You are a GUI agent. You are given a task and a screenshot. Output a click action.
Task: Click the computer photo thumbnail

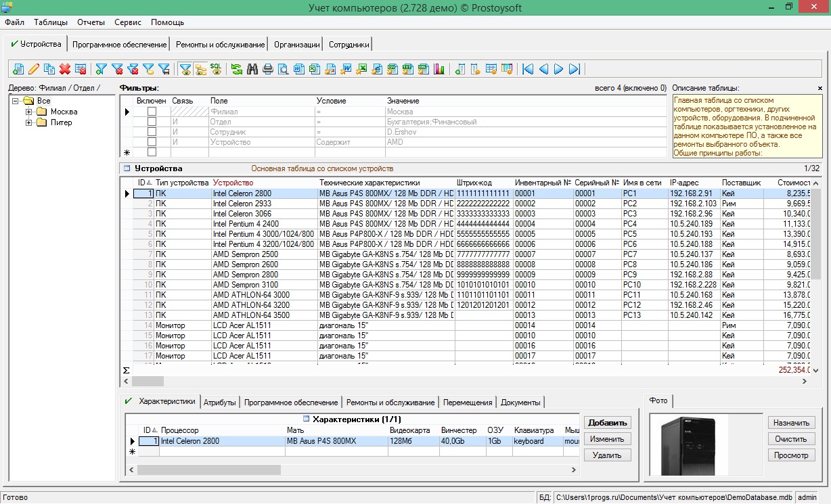coord(688,444)
